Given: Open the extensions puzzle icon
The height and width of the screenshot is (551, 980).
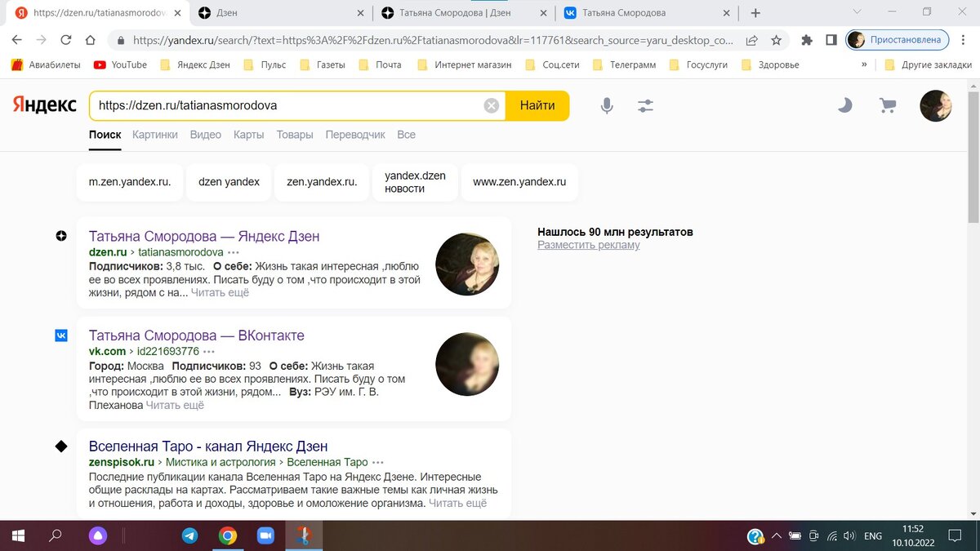Looking at the screenshot, I should (x=807, y=39).
